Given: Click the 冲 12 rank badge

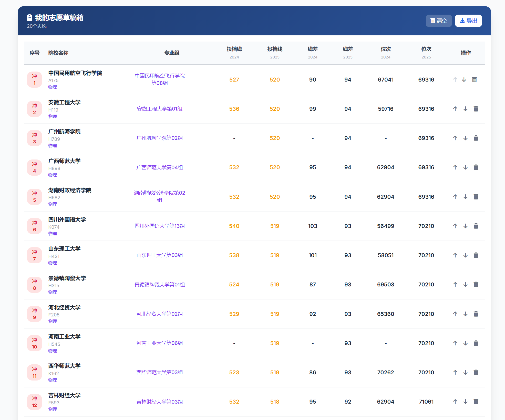Looking at the screenshot, I should (35, 402).
